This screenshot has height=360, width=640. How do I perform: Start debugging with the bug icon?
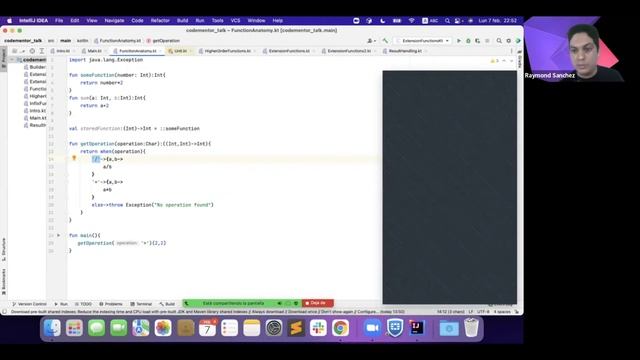[468, 41]
